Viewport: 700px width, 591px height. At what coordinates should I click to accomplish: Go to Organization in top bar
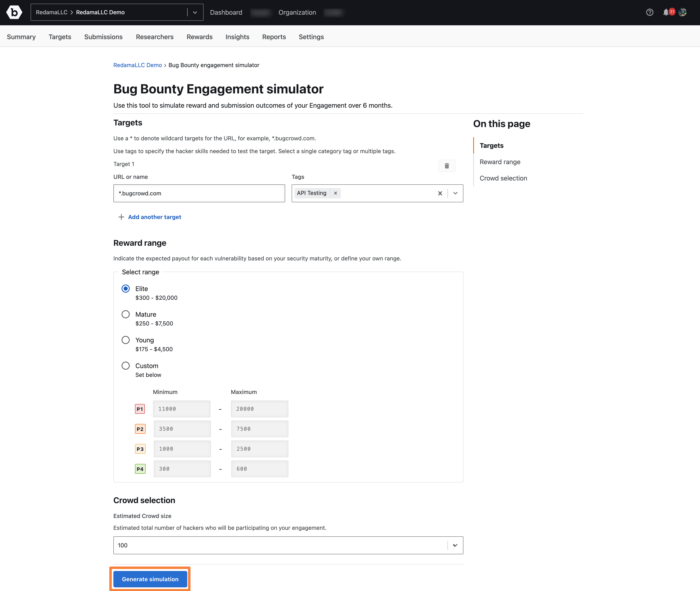(x=297, y=12)
